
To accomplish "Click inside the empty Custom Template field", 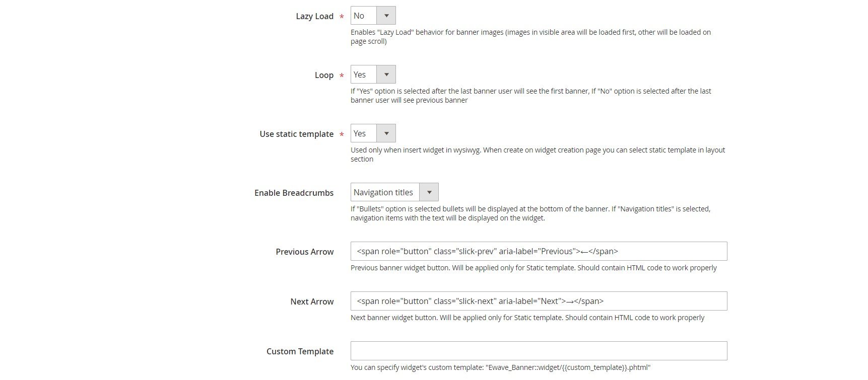I will click(539, 351).
